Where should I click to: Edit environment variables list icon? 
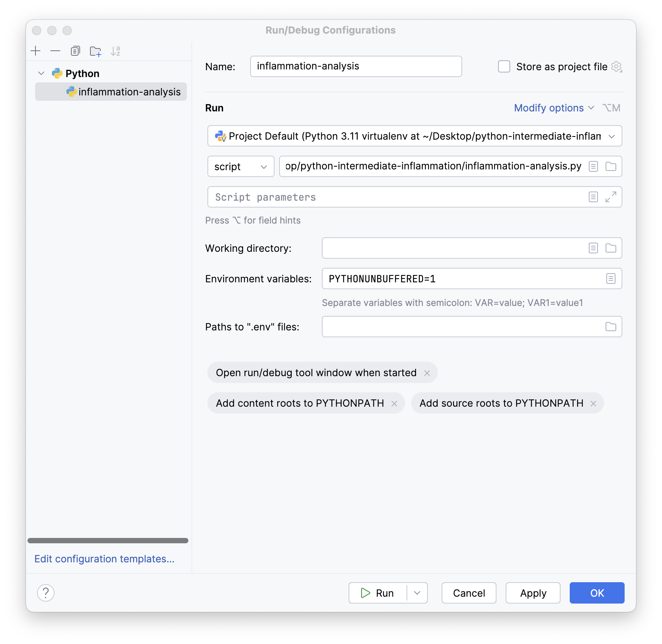click(611, 279)
